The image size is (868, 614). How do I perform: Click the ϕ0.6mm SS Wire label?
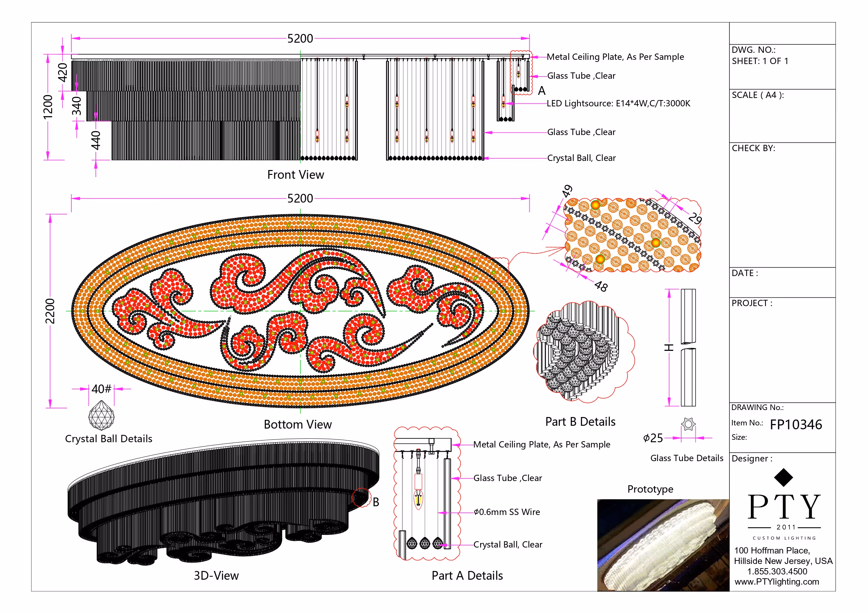[x=507, y=512]
